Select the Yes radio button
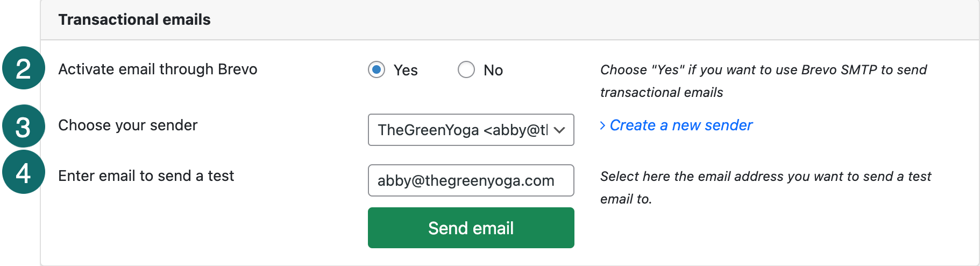This screenshot has width=980, height=266. tap(377, 69)
